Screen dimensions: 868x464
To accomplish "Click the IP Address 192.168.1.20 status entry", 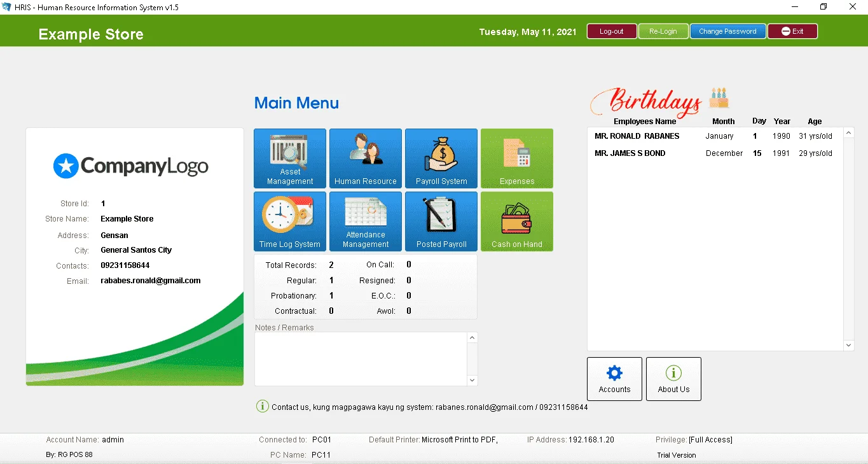I will pyautogui.click(x=570, y=440).
